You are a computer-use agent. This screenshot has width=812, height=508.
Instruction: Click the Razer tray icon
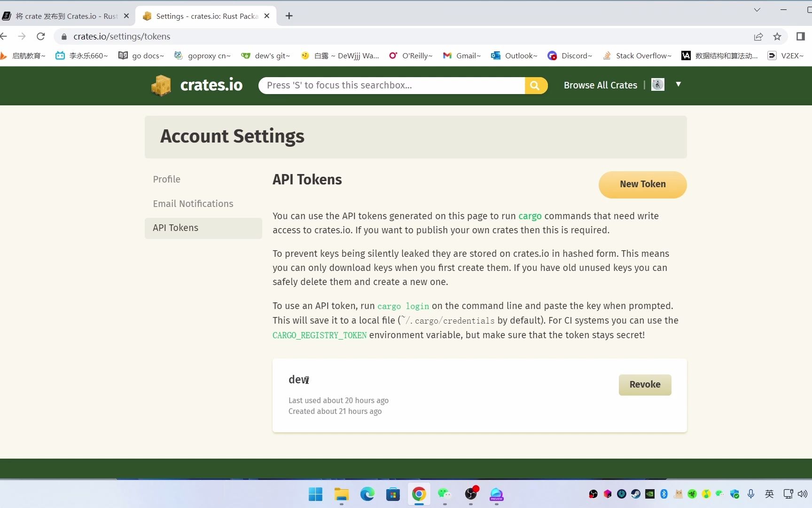click(x=692, y=494)
